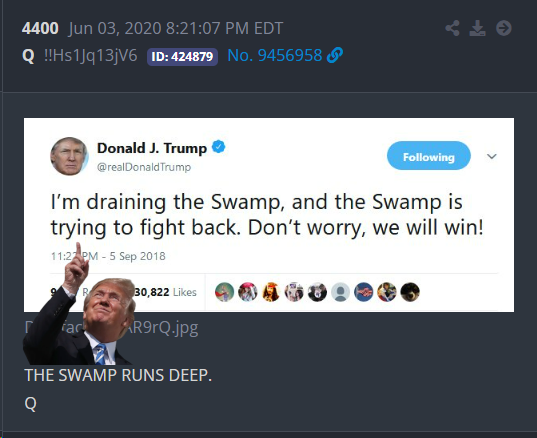Click the share icon for post 4400
Image resolution: width=537 pixels, height=438 pixels.
[452, 28]
